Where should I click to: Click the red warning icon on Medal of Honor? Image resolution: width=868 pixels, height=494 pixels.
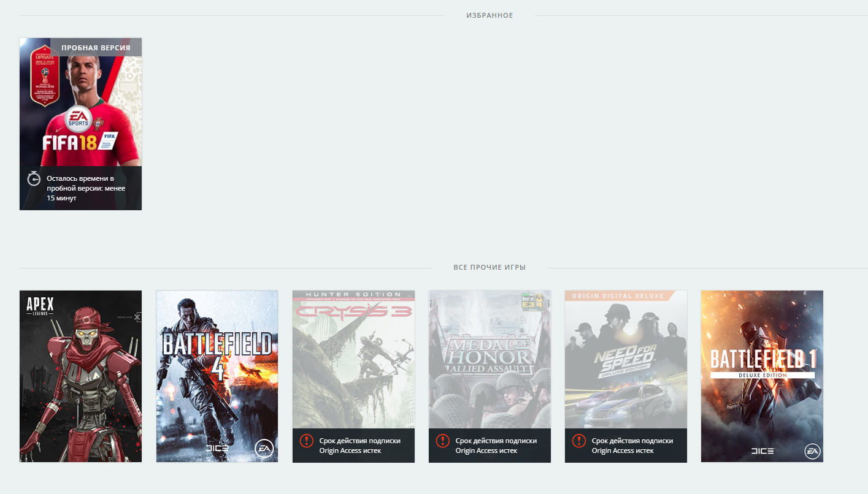pyautogui.click(x=442, y=441)
